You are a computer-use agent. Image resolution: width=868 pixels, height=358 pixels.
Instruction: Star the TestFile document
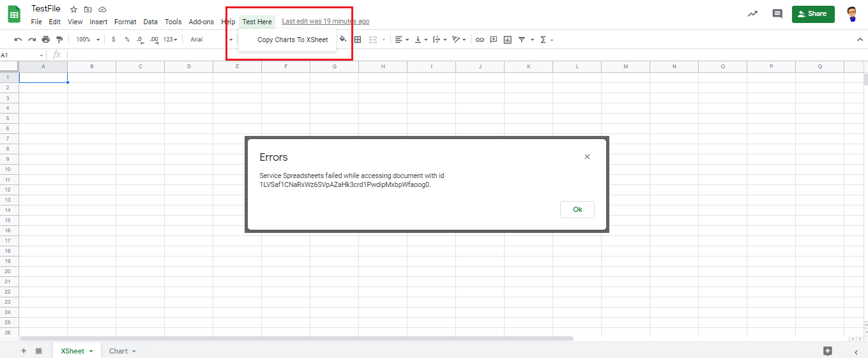click(x=73, y=10)
